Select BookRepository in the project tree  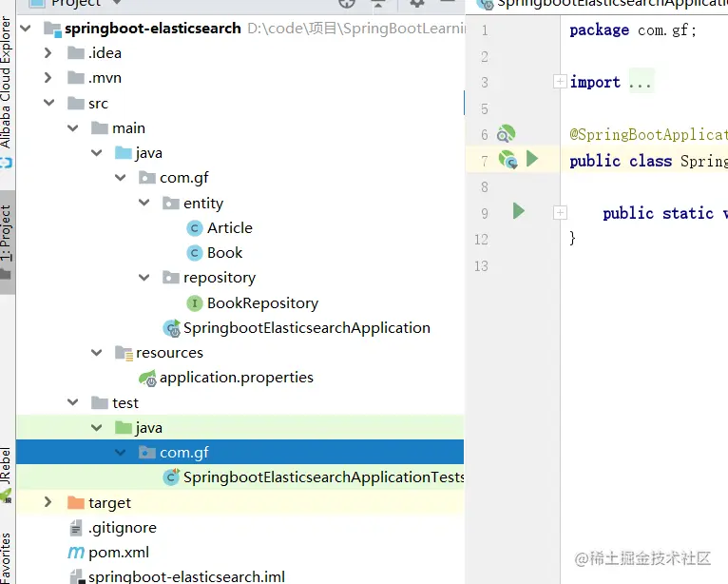click(x=263, y=302)
